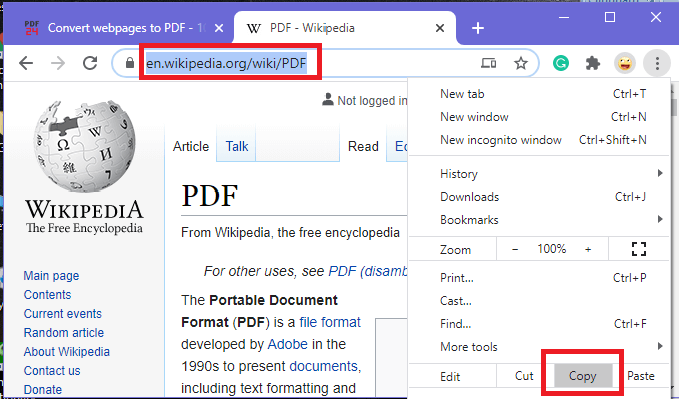The height and width of the screenshot is (399, 679).
Task: Select New window menu entry
Action: 539,117
